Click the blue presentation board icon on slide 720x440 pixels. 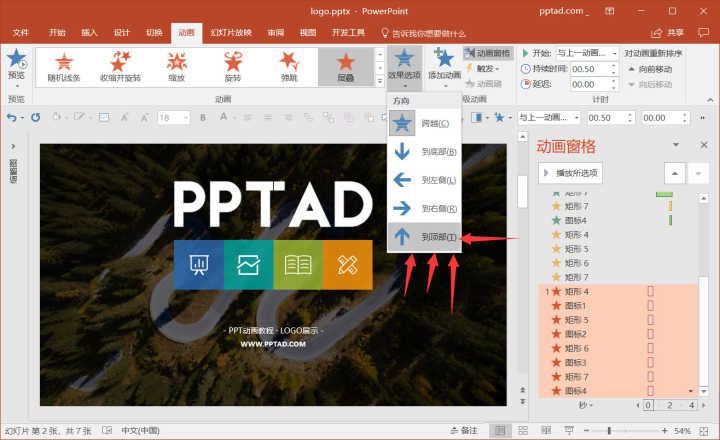pos(199,265)
